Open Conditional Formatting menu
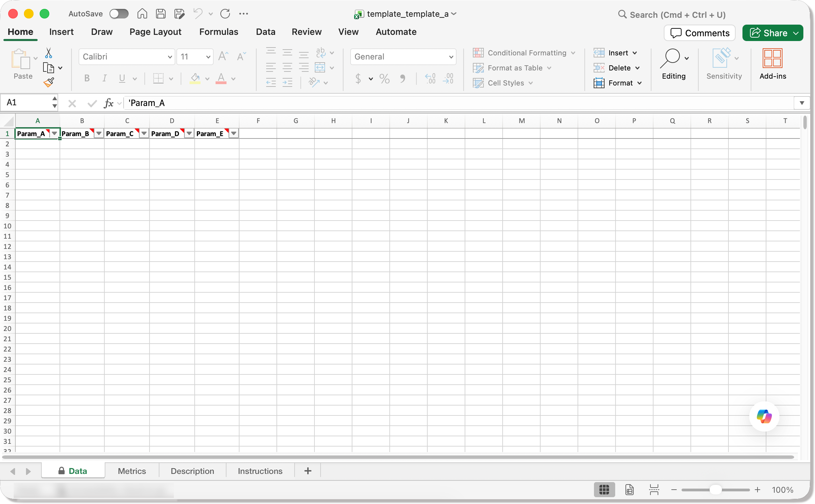 click(x=524, y=53)
